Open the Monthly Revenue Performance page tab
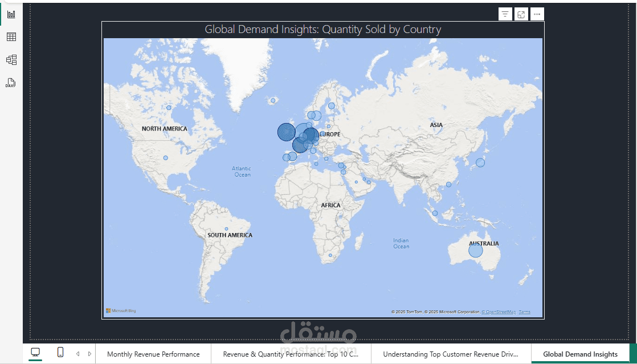The image size is (637, 364). [153, 354]
